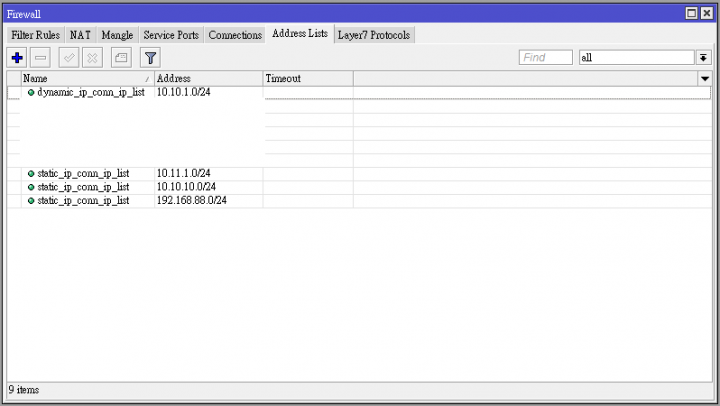Sort by the Timeout column header
Viewport: 720px width, 406px height.
[x=308, y=79]
